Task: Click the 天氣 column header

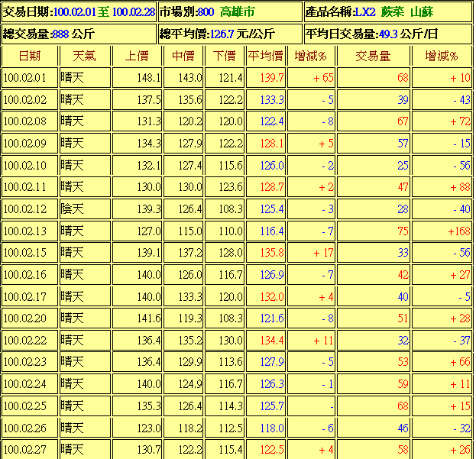Action: click(85, 56)
